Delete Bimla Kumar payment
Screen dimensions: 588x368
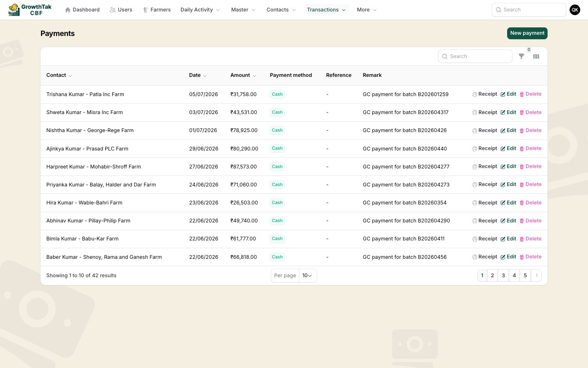(530, 239)
